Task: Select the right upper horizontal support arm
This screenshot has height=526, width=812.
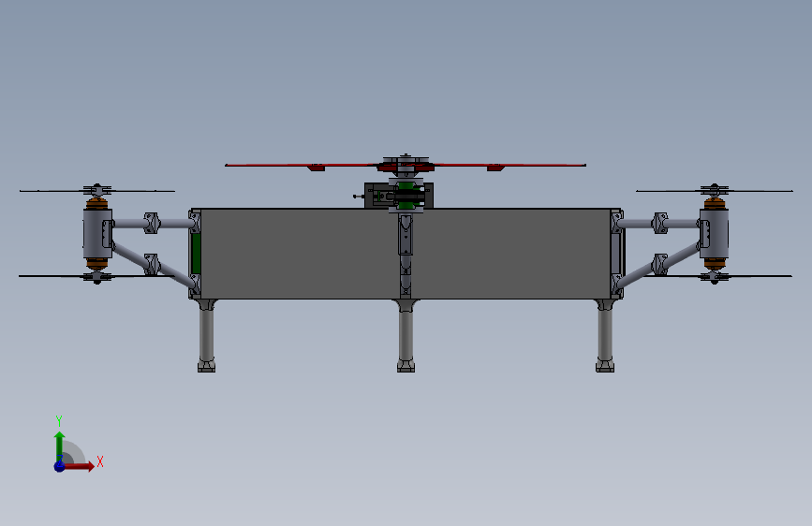Action: coord(658,224)
